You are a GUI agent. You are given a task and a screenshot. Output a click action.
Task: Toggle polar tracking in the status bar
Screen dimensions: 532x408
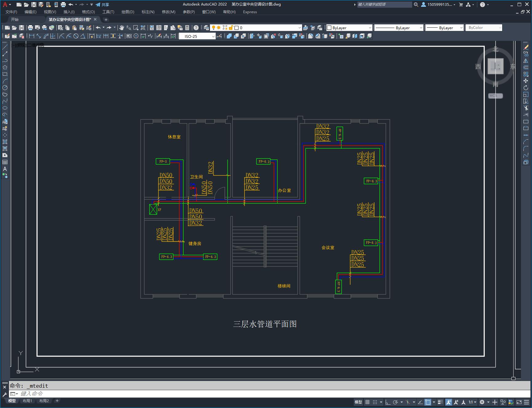[x=396, y=402]
